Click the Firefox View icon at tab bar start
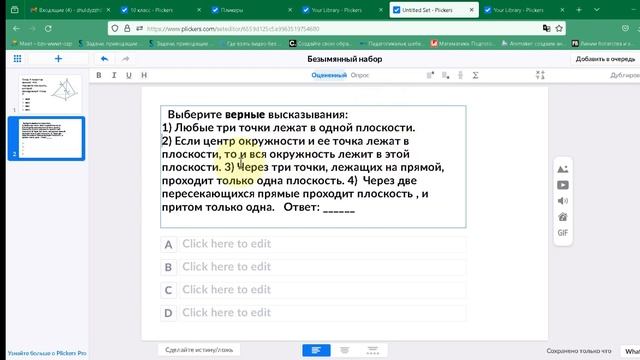The height and width of the screenshot is (360, 640). click(14, 9)
